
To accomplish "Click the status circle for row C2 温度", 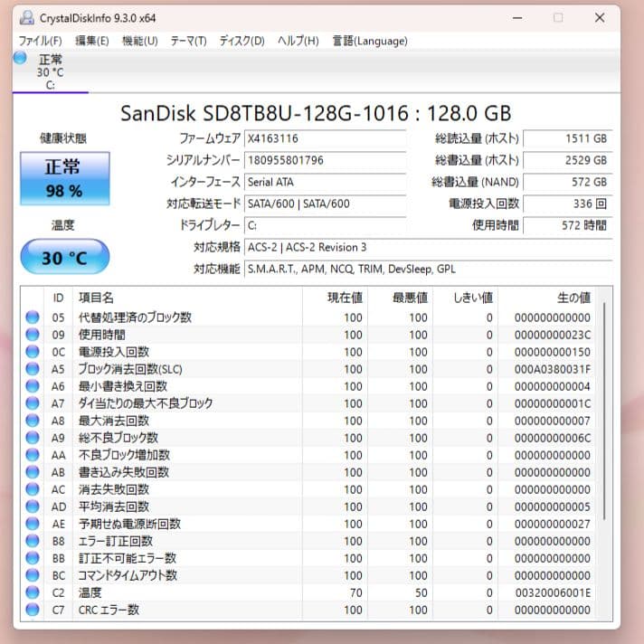I will (x=33, y=592).
